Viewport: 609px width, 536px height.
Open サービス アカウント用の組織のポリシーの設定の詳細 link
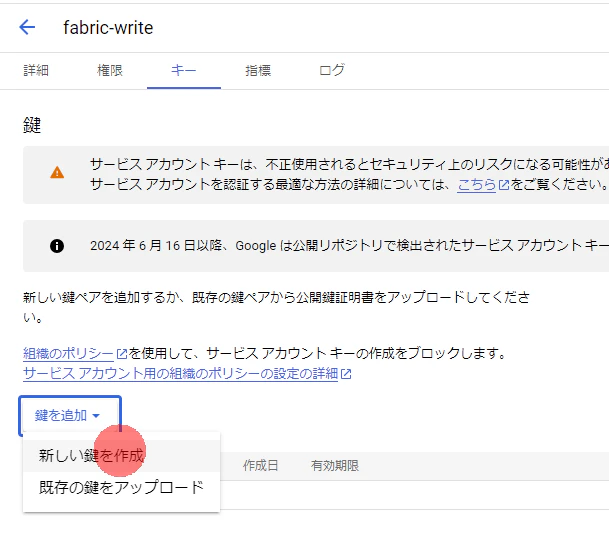tap(181, 374)
